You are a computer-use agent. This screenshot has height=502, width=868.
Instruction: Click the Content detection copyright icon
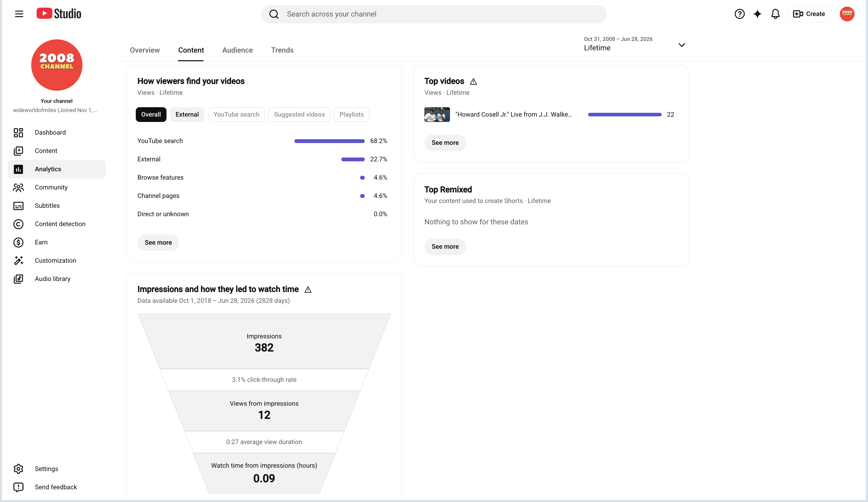[18, 224]
